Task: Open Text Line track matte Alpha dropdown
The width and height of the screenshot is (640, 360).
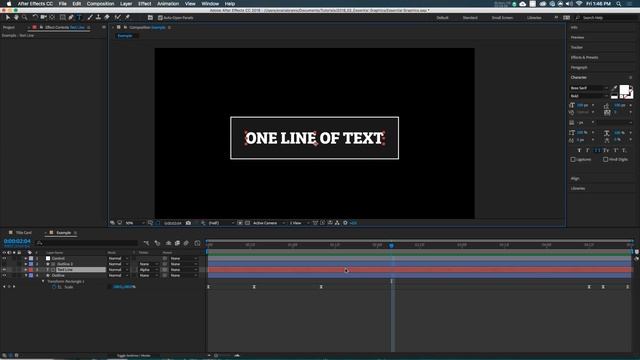Action: 148,270
